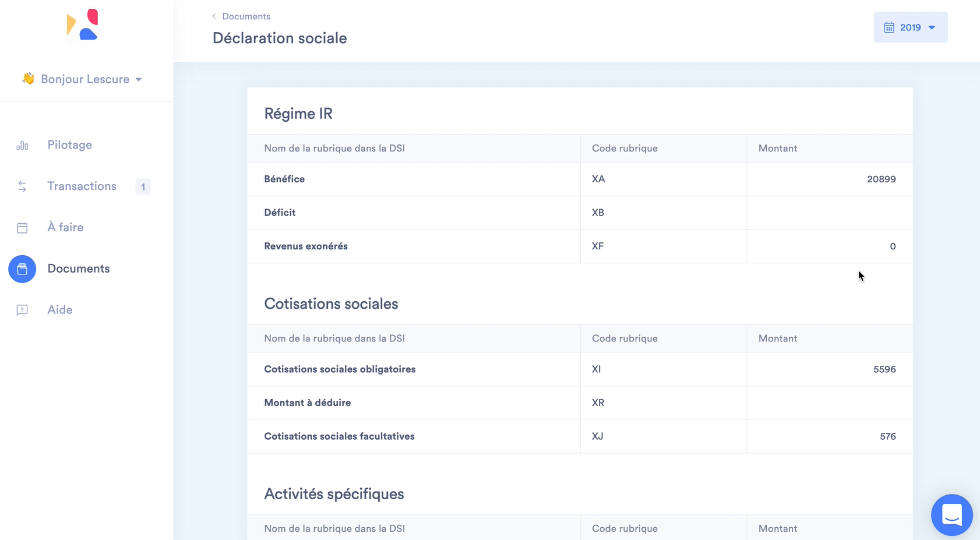Image resolution: width=980 pixels, height=540 pixels.
Task: Open Aide from the sidebar
Action: click(x=60, y=310)
